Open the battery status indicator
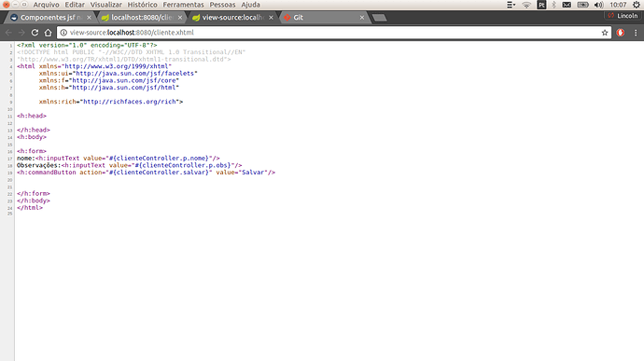Image resolution: width=644 pixels, height=361 pixels. pos(582,5)
